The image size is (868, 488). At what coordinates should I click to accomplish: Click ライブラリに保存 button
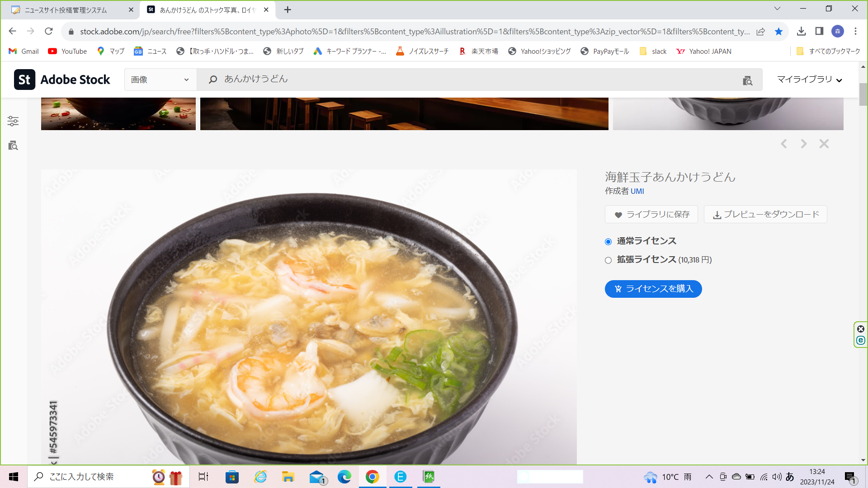(x=651, y=214)
